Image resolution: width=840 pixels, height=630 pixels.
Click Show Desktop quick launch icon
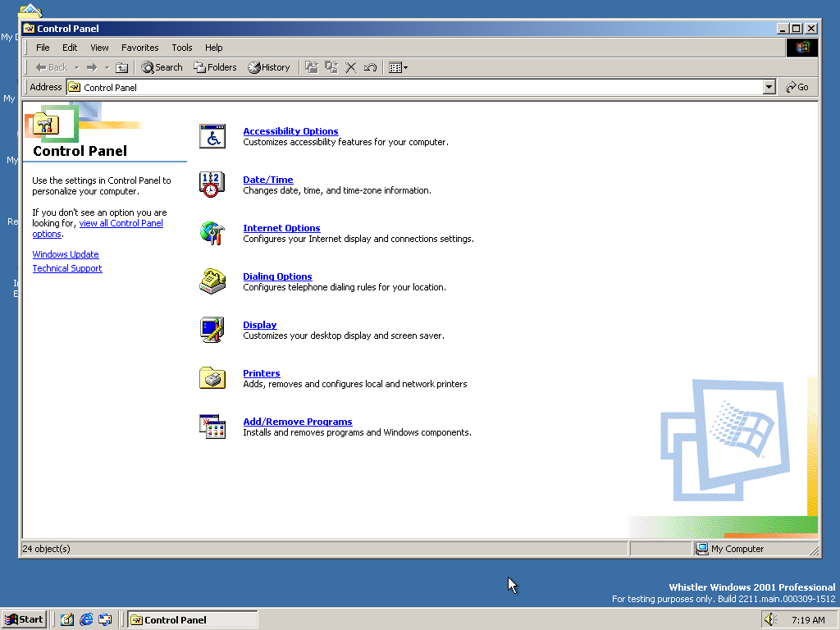pos(67,620)
